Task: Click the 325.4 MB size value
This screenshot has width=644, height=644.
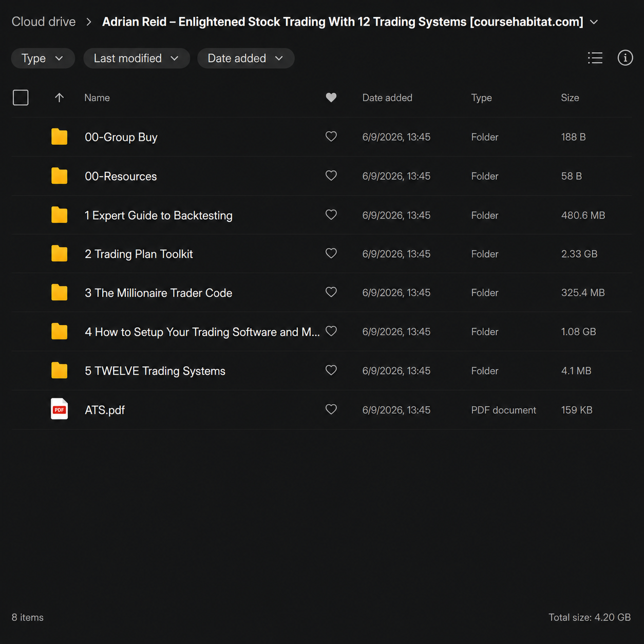Action: [x=583, y=293]
